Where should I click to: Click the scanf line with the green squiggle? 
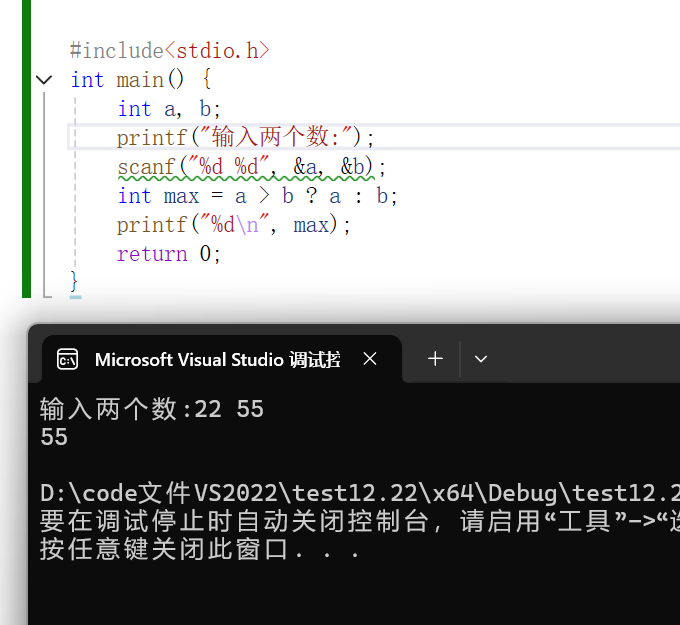coord(251,167)
